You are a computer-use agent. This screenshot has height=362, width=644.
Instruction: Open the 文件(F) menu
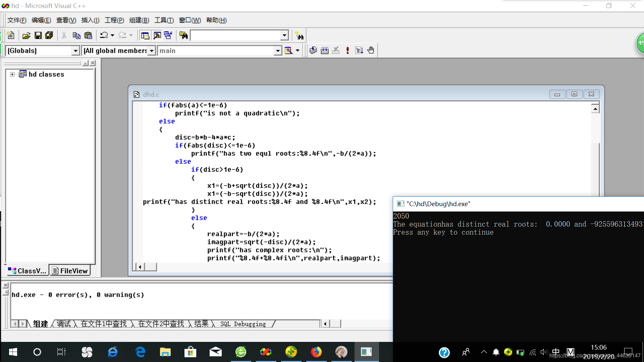[17, 20]
